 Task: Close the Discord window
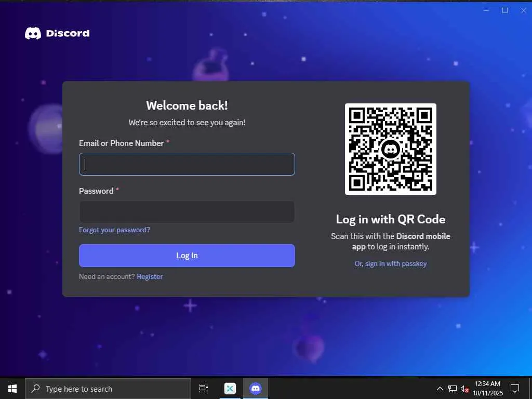click(x=524, y=10)
